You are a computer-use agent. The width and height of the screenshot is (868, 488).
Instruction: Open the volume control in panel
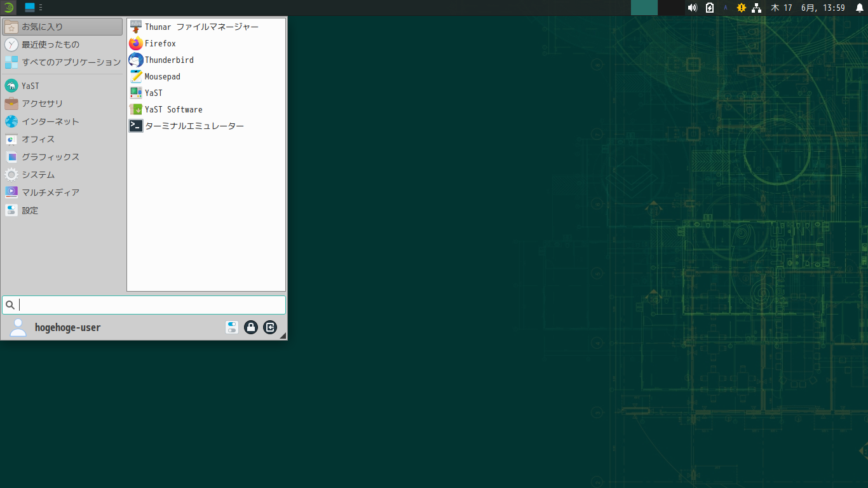pos(693,8)
